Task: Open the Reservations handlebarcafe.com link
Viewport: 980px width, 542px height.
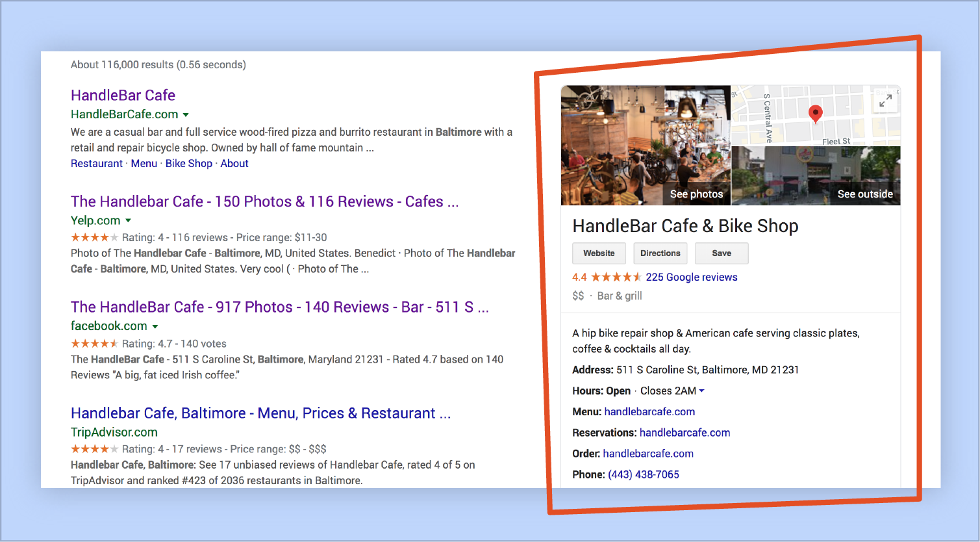Action: tap(685, 433)
